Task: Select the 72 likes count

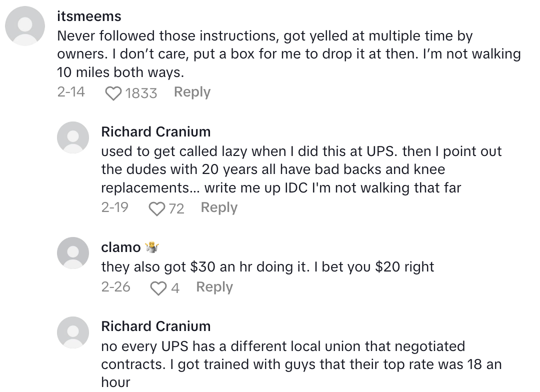Action: pos(176,209)
